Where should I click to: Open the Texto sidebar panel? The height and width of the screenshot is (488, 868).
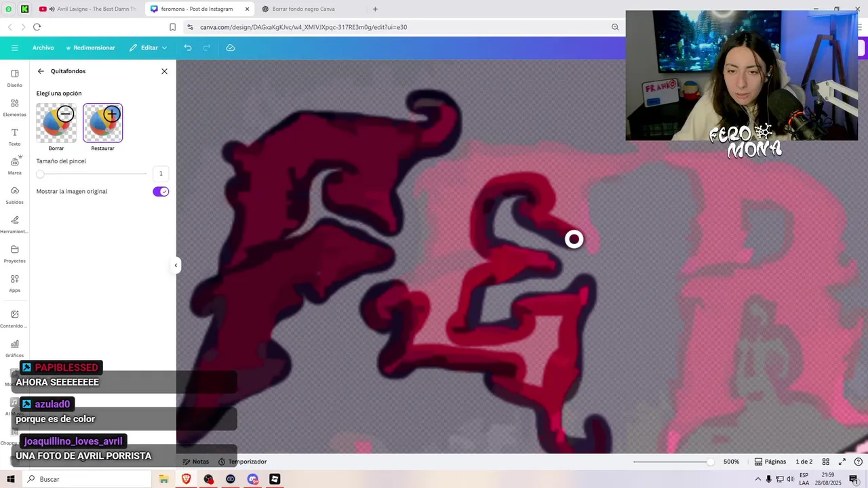click(15, 137)
